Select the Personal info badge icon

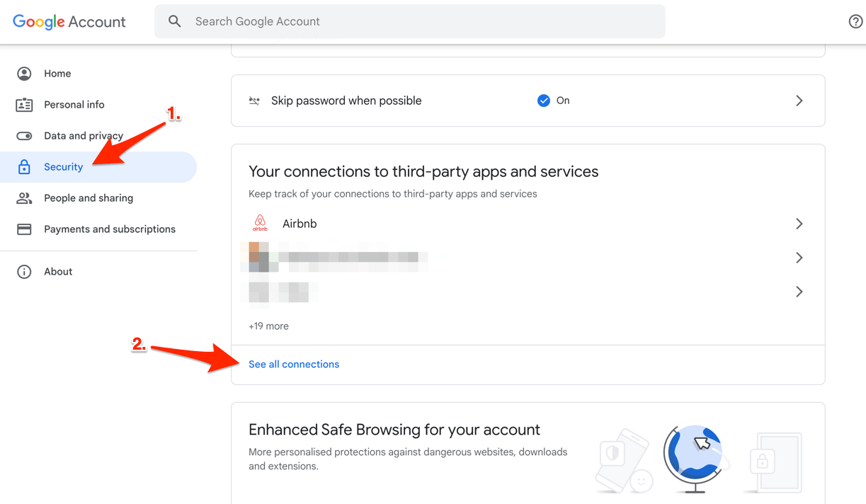point(24,104)
